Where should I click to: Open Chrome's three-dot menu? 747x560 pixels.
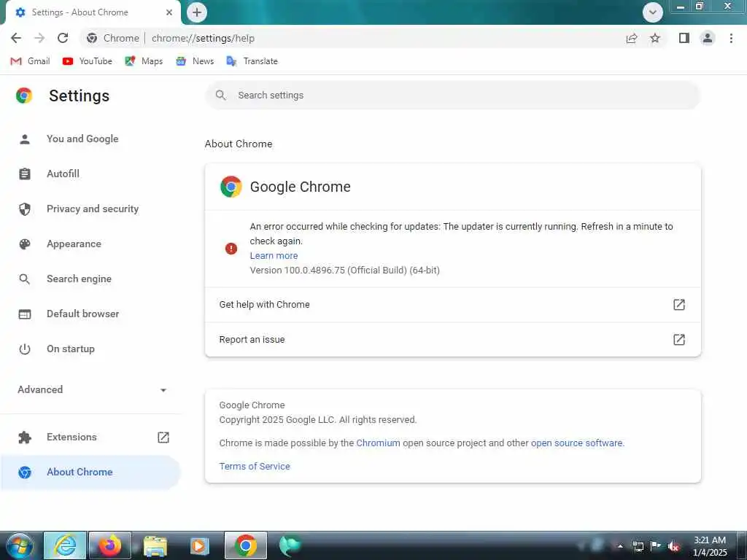click(731, 38)
